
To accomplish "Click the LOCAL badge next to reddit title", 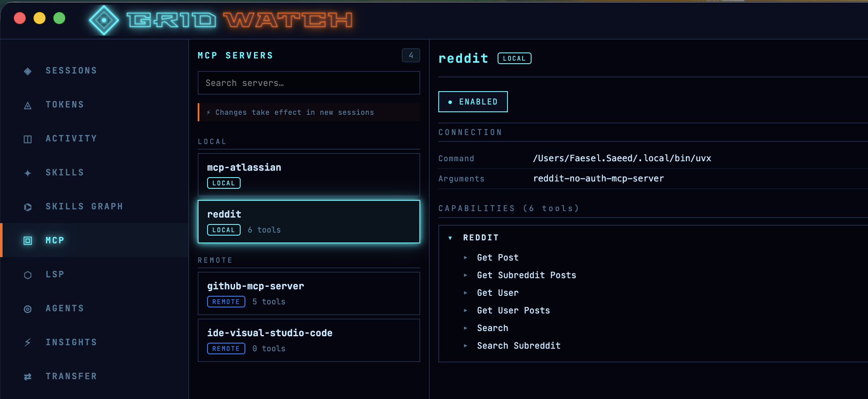I will (x=514, y=58).
